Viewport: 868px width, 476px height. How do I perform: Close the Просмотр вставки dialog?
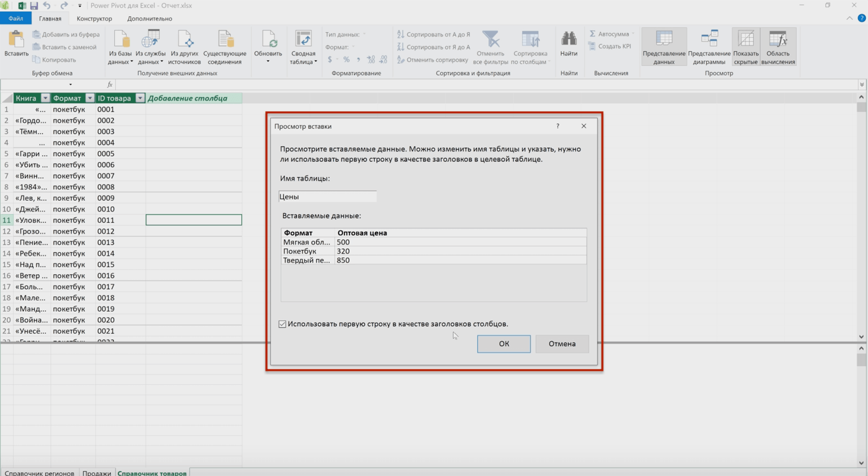coord(584,126)
